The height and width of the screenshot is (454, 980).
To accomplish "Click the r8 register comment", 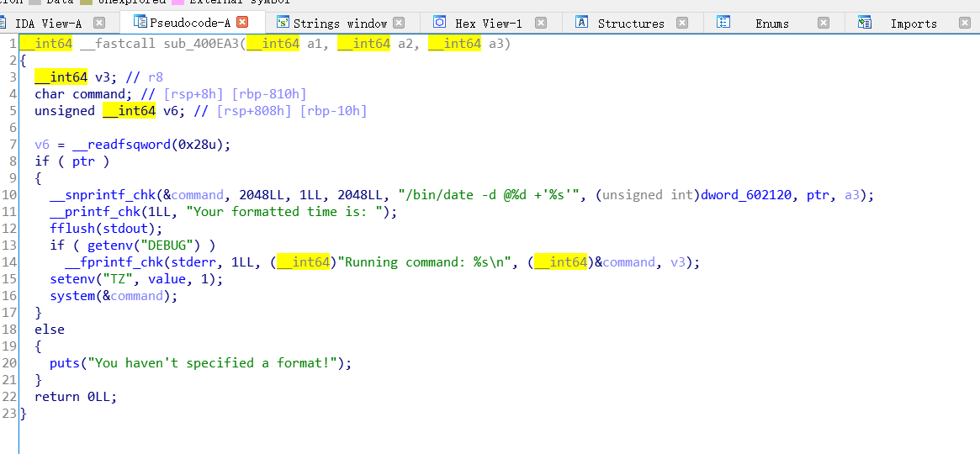I will coord(155,77).
